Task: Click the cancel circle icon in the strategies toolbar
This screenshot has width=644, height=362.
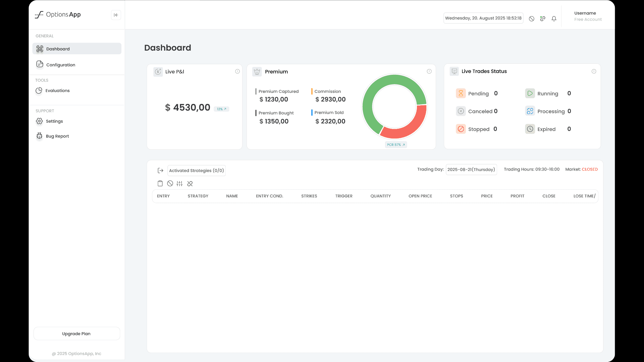Action: coord(170,183)
